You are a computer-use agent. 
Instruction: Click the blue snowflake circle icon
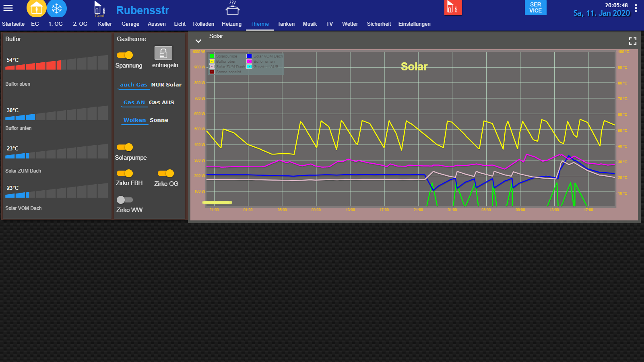(x=57, y=8)
